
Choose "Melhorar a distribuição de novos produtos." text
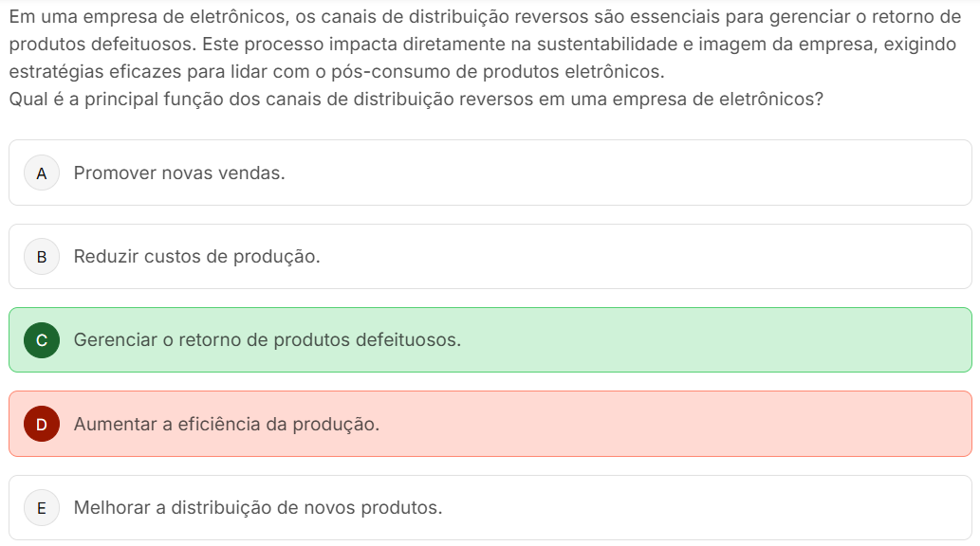pyautogui.click(x=257, y=508)
